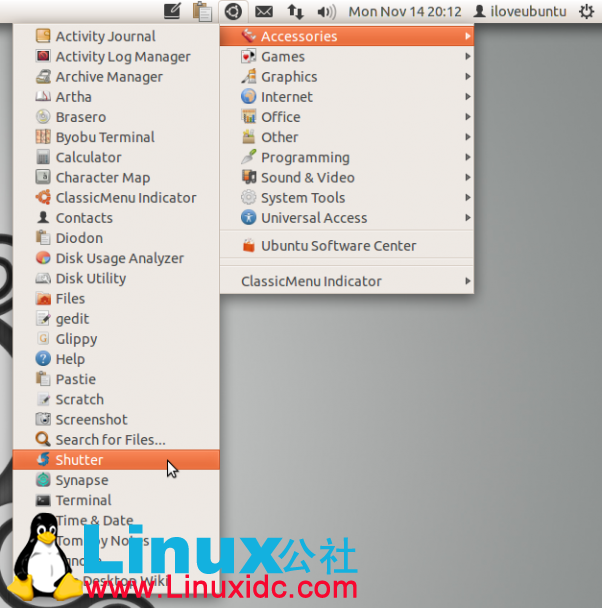
Task: Click the Diodon clipboard icon
Action: (43, 238)
